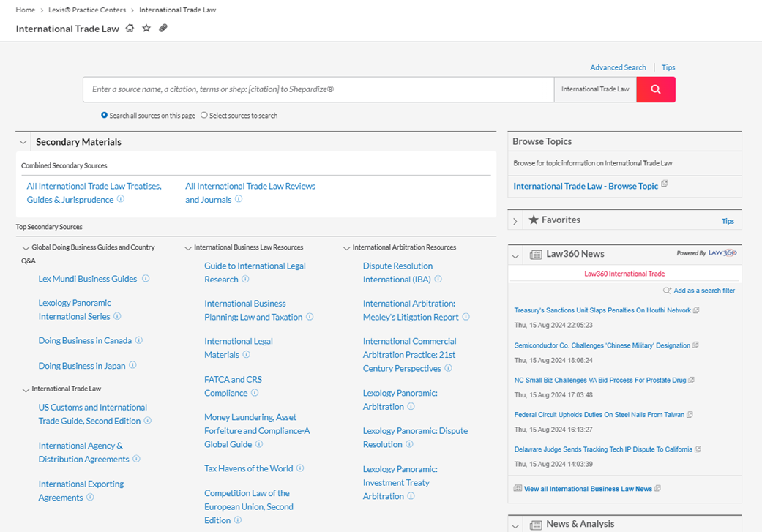Click the main search input field
Viewport: 762px width, 532px height.
(318, 89)
